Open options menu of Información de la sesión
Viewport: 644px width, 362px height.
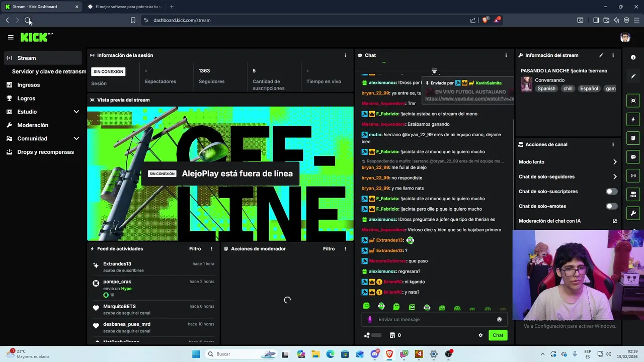(345, 55)
